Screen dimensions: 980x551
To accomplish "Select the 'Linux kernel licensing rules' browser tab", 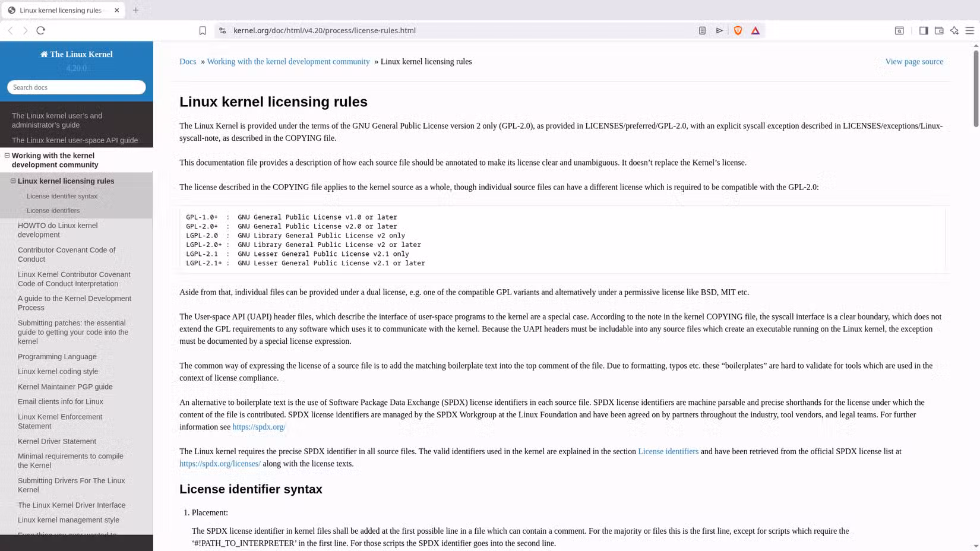I will tap(62, 10).
